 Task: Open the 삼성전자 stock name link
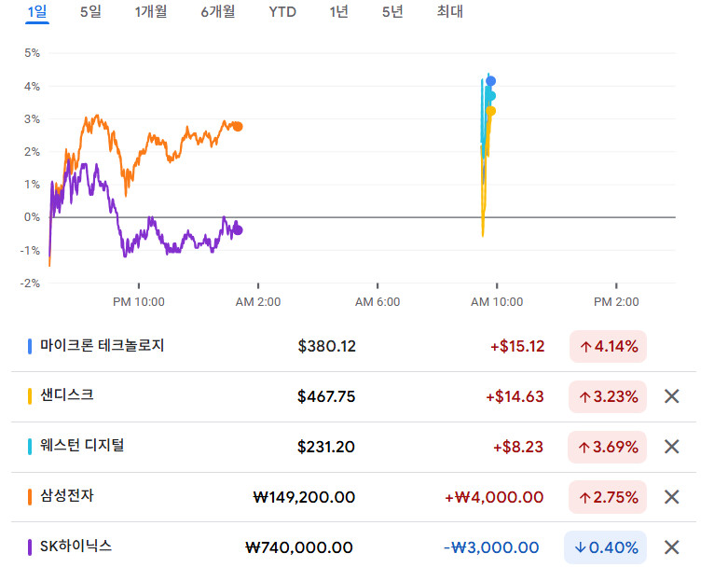click(66, 496)
